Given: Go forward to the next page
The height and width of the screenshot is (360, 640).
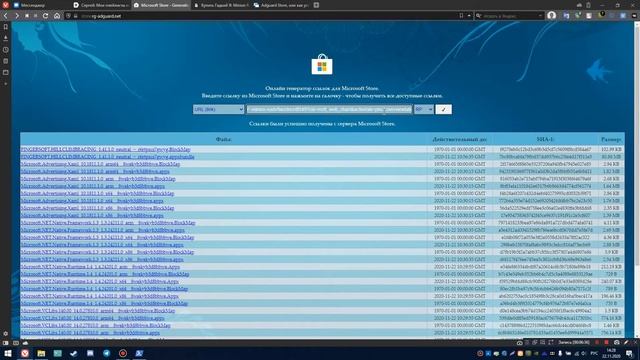Looking at the screenshot, I should click(16, 16).
